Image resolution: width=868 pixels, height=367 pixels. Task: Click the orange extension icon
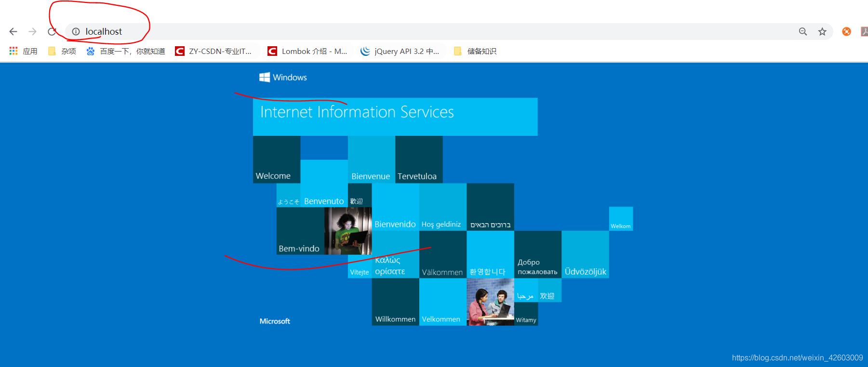(846, 31)
